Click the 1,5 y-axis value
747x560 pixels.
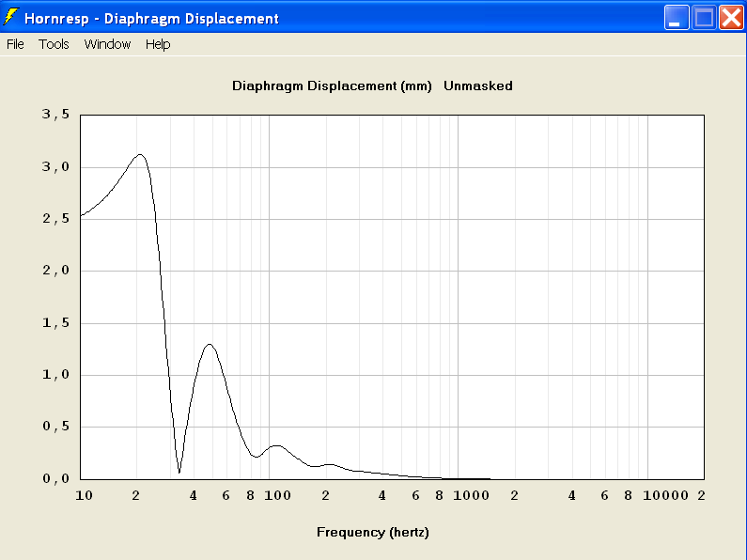55,323
